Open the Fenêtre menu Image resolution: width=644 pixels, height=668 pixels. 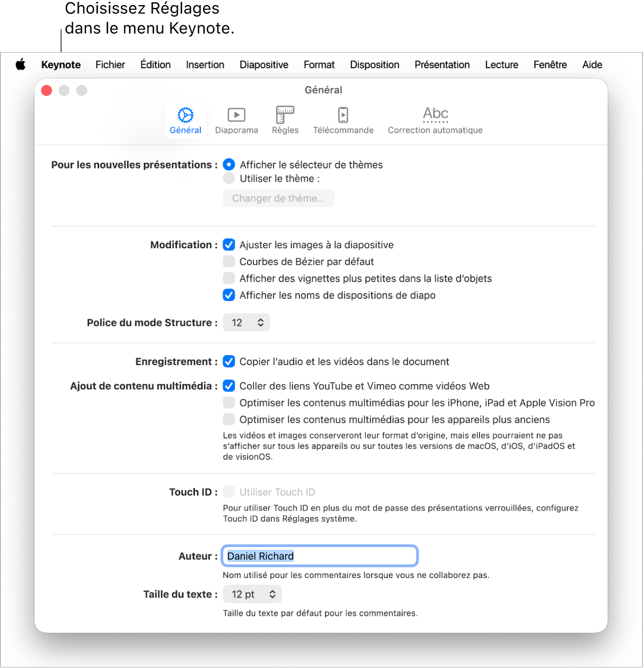click(x=550, y=65)
